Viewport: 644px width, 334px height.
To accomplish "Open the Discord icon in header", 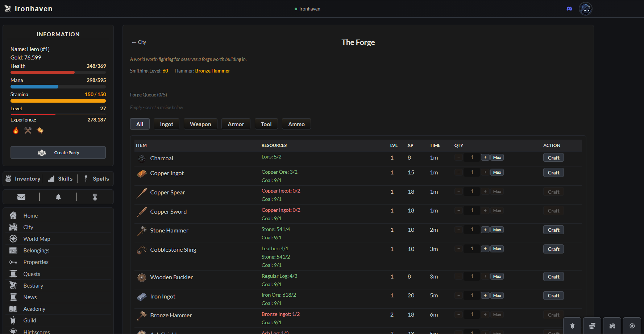I will [x=569, y=9].
